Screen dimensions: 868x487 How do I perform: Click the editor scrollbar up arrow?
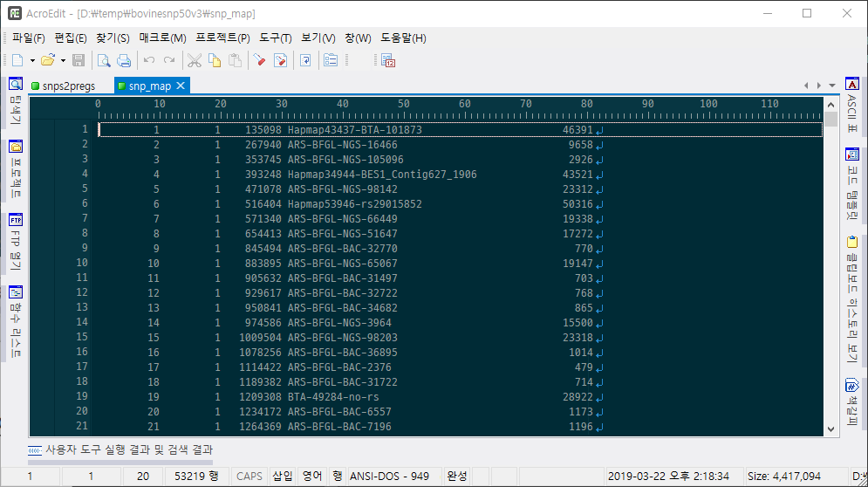tap(830, 104)
